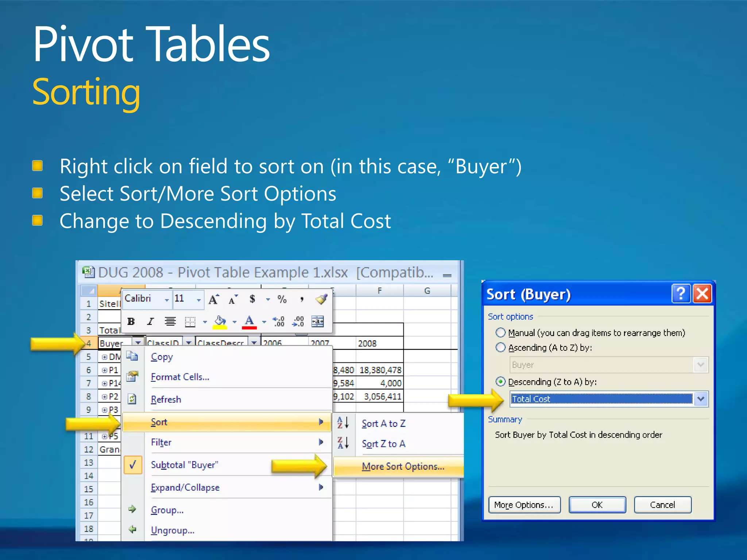Click the Excel file icon in title bar

[x=88, y=272]
